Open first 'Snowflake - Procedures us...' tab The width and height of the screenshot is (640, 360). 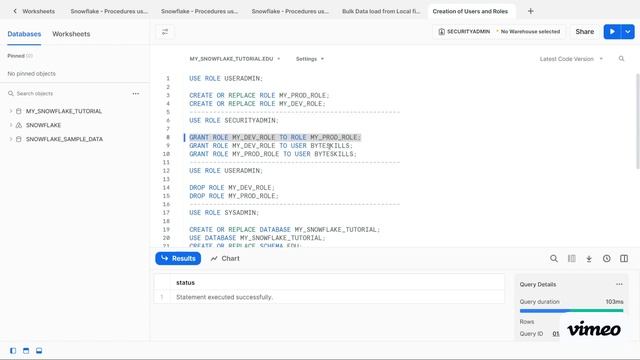[109, 11]
